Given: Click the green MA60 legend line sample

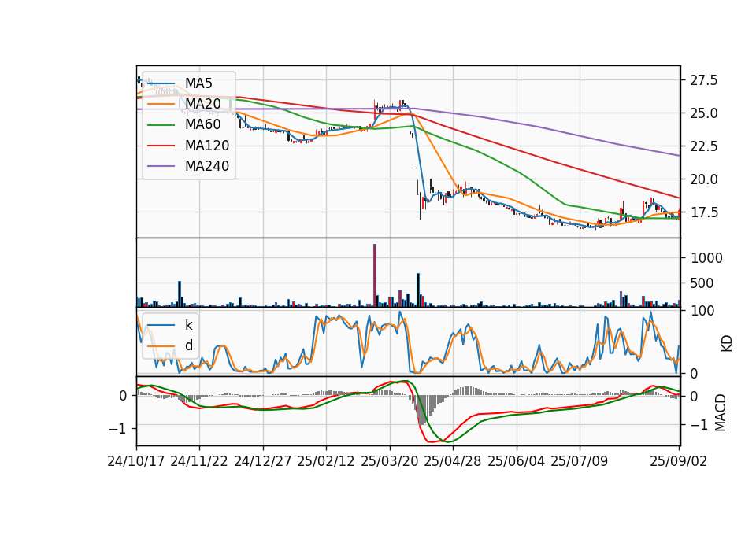Looking at the screenshot, I should click(161, 125).
